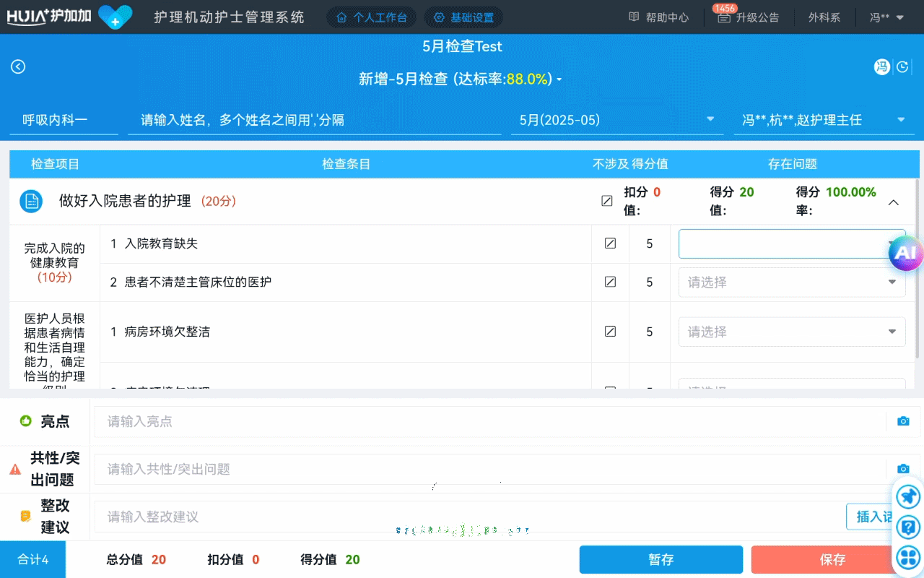This screenshot has width=924, height=578.
Task: Toggle 不涉及 checkbox for 病房环境欠整洁
Action: click(610, 332)
